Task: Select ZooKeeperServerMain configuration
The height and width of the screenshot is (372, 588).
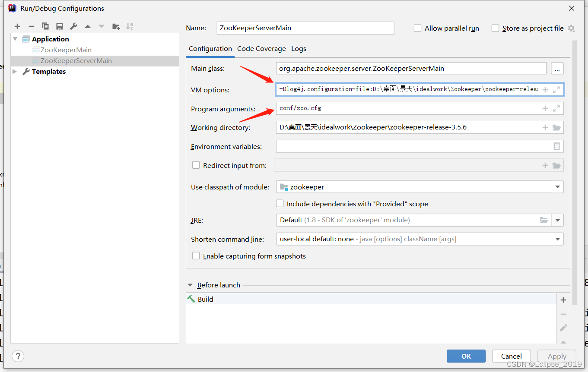Action: click(76, 61)
